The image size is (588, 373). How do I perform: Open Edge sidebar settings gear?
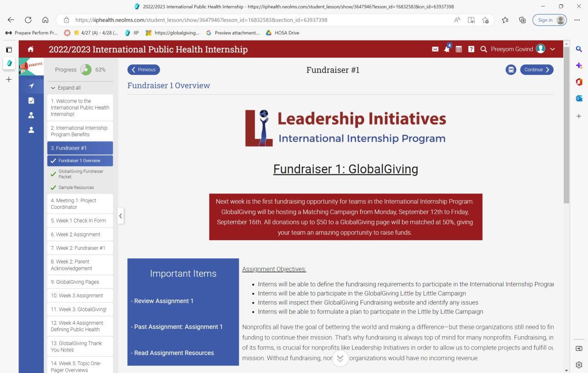[579, 365]
